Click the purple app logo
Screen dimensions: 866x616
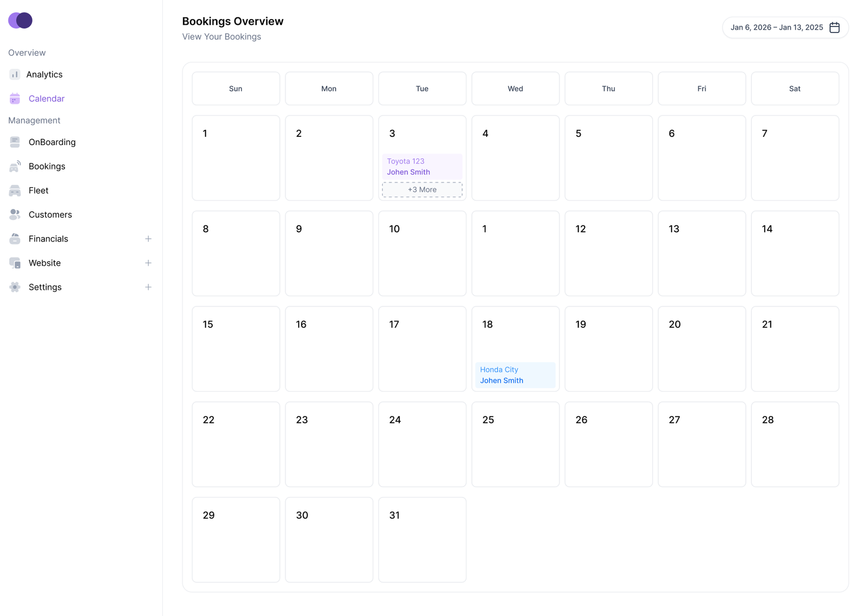tap(20, 21)
